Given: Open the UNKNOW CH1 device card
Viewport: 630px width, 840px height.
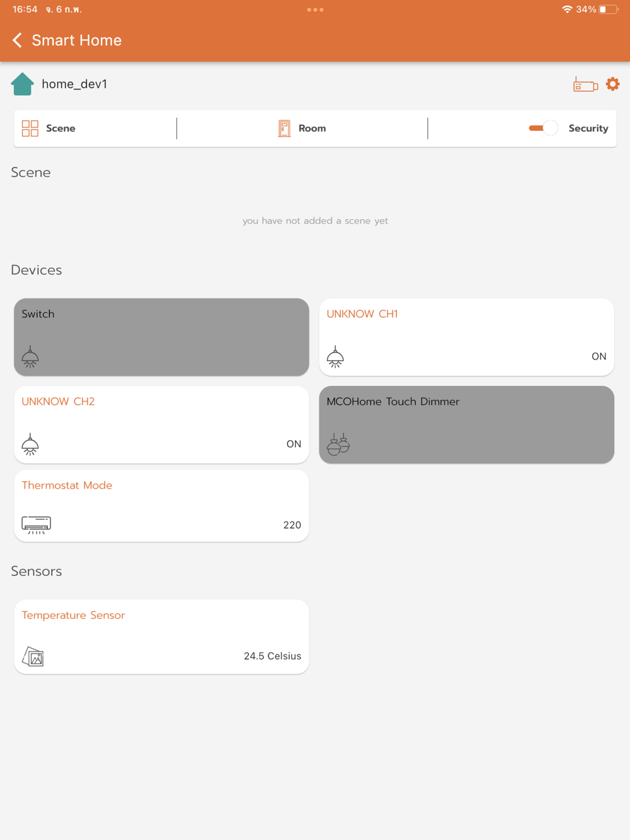Looking at the screenshot, I should 466,337.
